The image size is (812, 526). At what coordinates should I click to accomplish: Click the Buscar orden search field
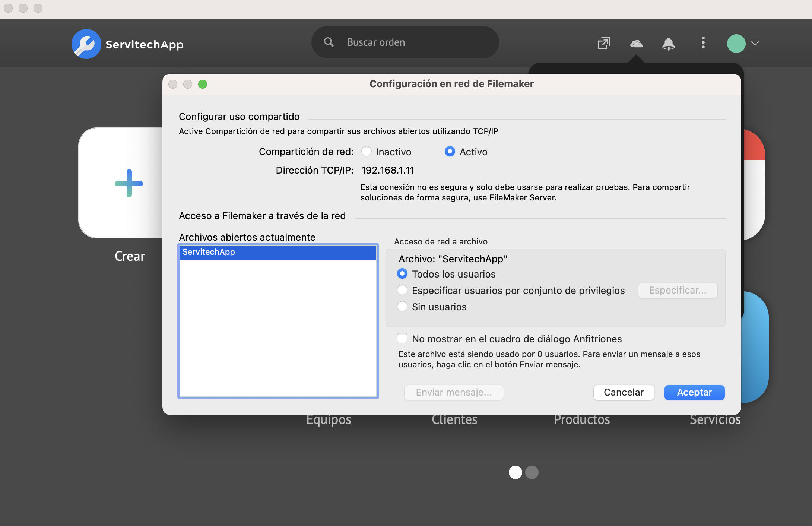[x=405, y=42]
